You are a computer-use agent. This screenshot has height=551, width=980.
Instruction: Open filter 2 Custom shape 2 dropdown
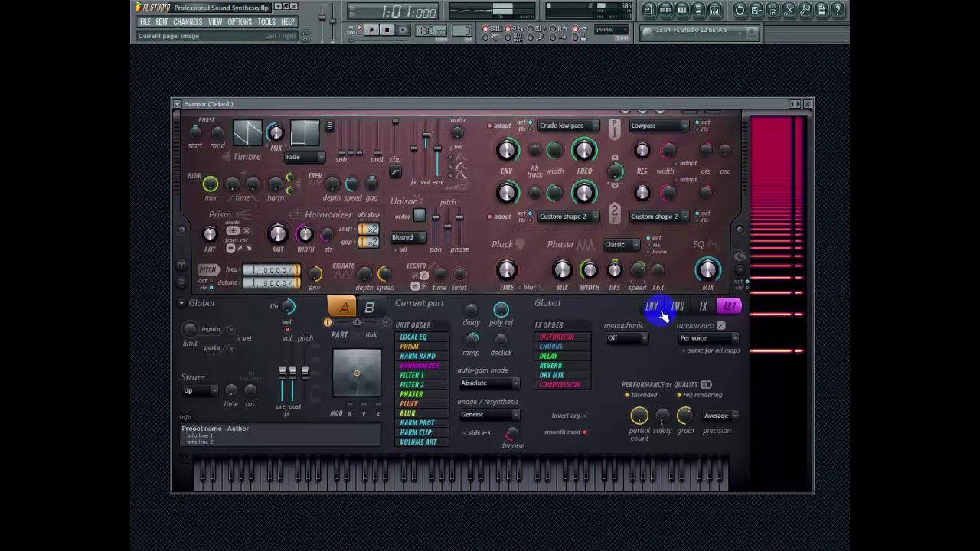tap(568, 217)
